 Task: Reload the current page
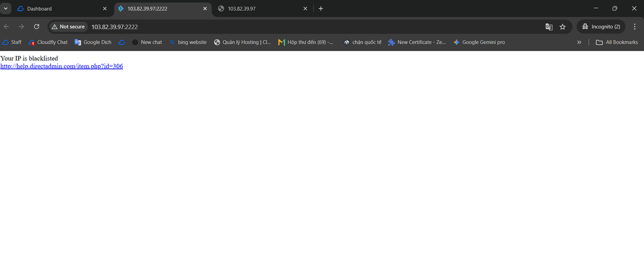[x=36, y=26]
